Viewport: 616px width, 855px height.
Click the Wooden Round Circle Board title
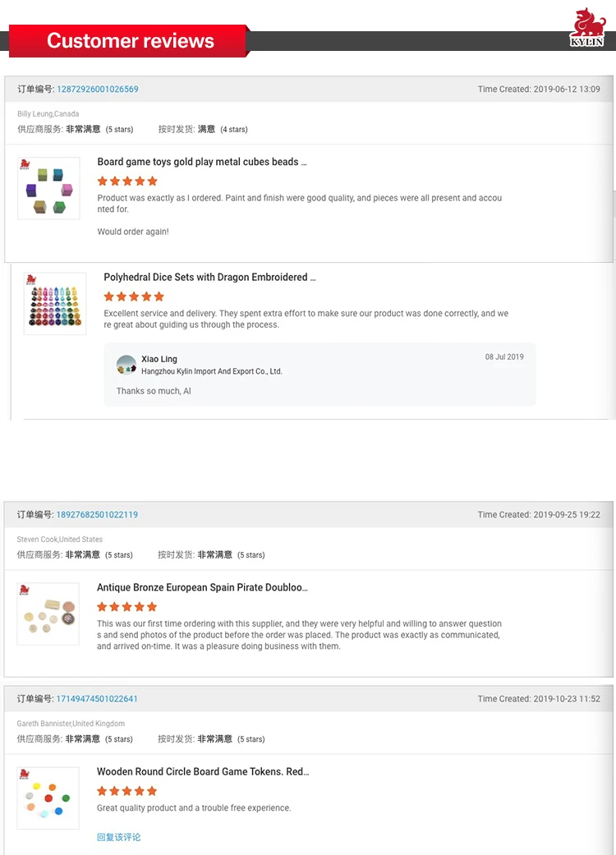[203, 771]
